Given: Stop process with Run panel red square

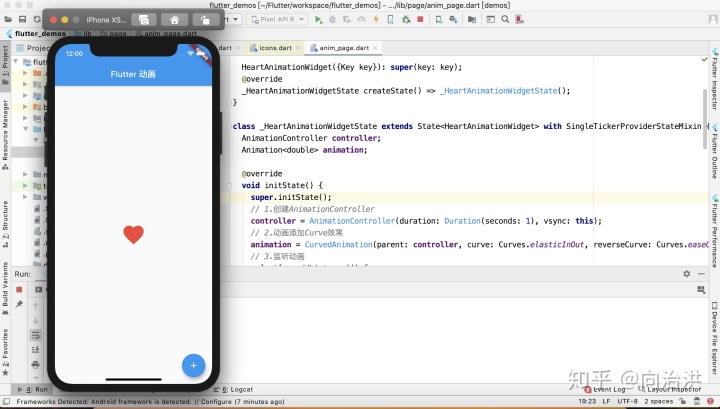Looking at the screenshot, I should pos(19,290).
